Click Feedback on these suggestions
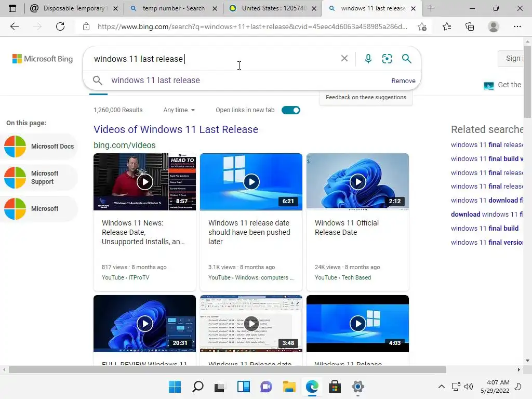Image resolution: width=532 pixels, height=399 pixels. click(x=366, y=97)
